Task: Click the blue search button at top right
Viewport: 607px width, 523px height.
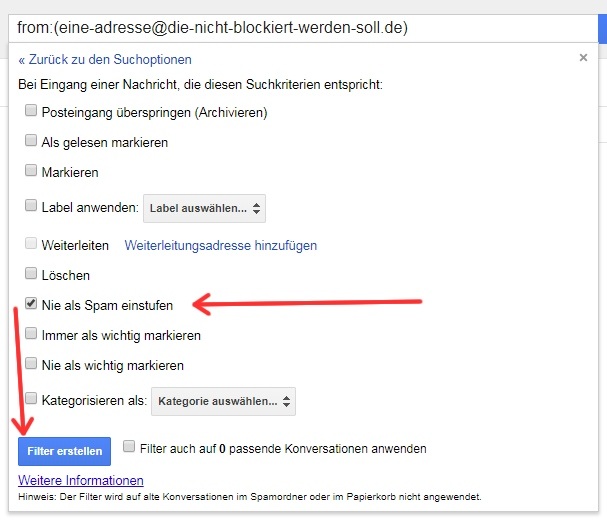Action: [601, 27]
